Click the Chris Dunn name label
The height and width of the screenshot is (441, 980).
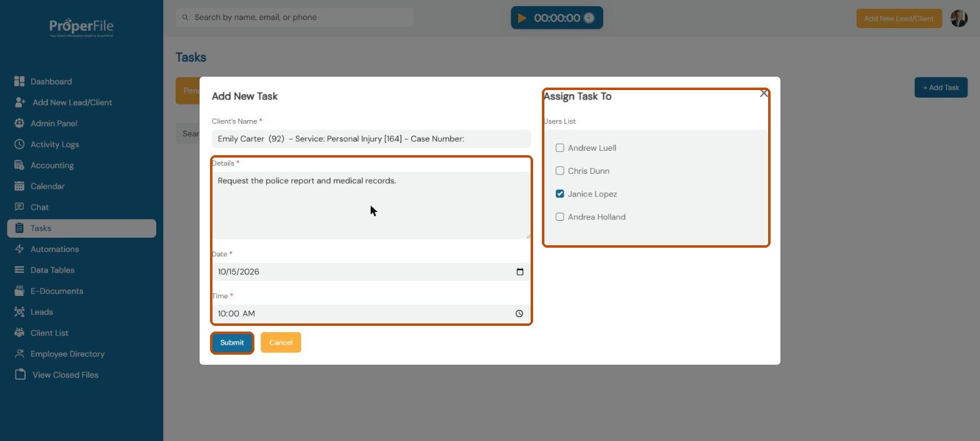tap(589, 171)
